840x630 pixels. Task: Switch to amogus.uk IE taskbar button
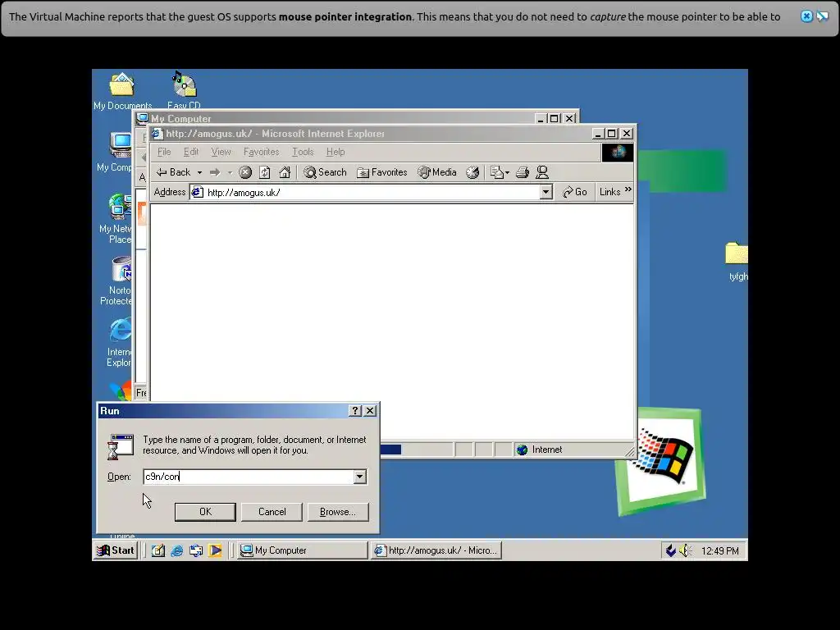(x=436, y=550)
